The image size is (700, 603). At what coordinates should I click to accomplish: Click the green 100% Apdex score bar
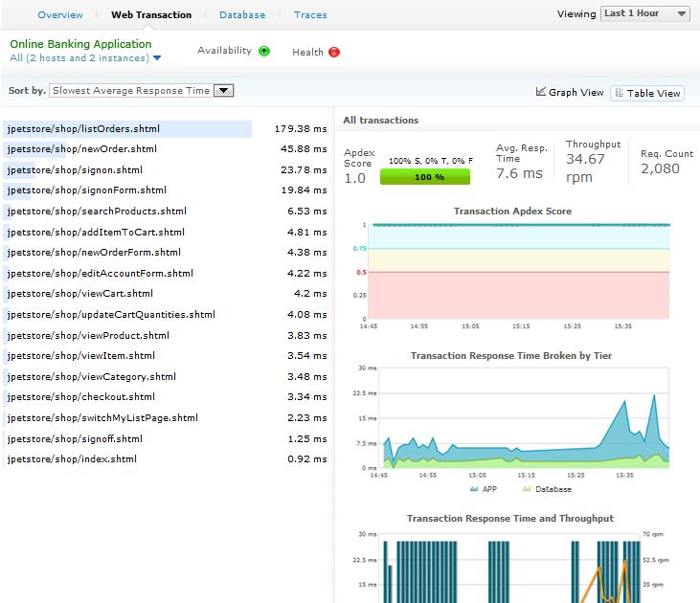point(425,177)
